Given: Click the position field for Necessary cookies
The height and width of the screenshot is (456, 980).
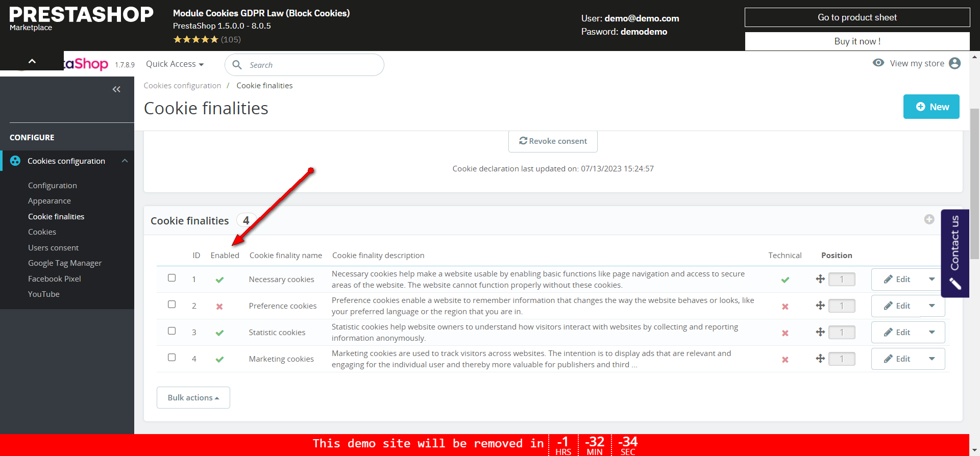Looking at the screenshot, I should tap(842, 279).
